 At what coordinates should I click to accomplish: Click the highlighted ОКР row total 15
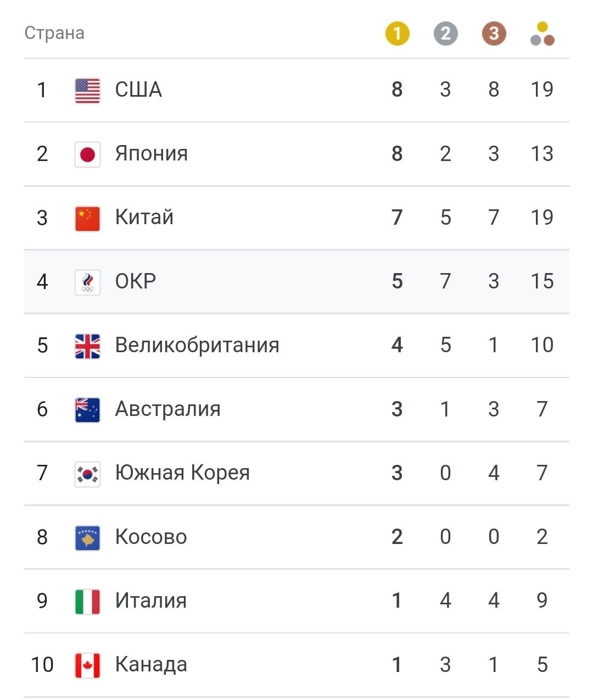542,281
